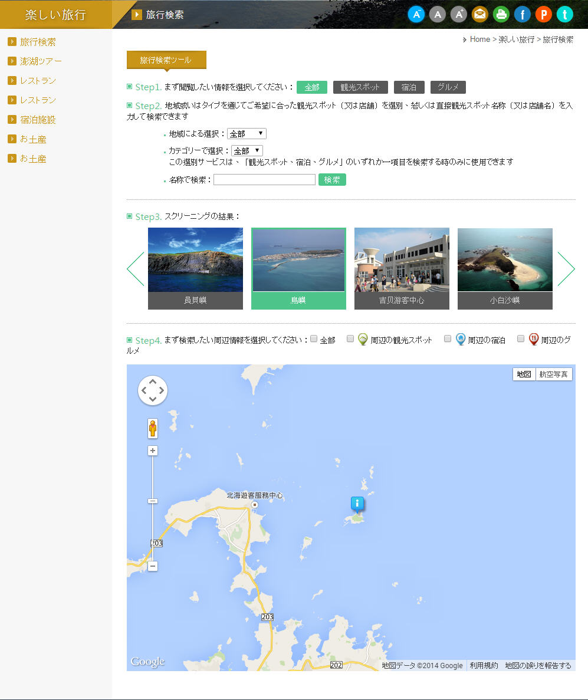The height and width of the screenshot is (700, 588).
Task: Click the blue nearby lodging pin icon
Action: pyautogui.click(x=461, y=339)
